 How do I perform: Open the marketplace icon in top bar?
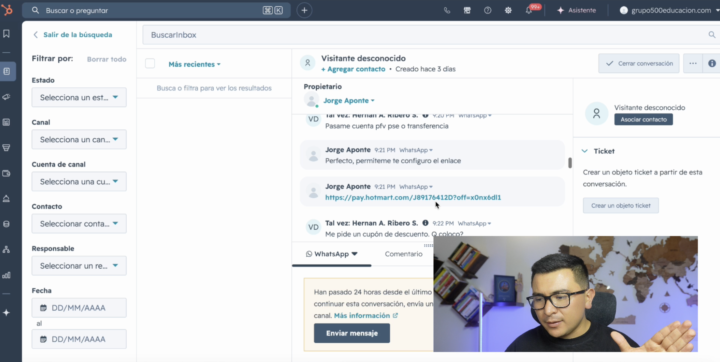[467, 11]
